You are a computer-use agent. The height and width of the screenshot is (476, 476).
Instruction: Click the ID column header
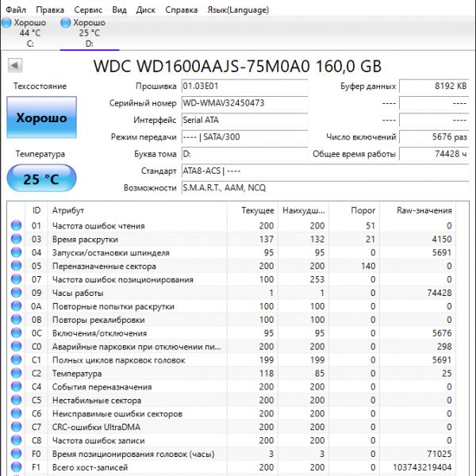(36, 210)
